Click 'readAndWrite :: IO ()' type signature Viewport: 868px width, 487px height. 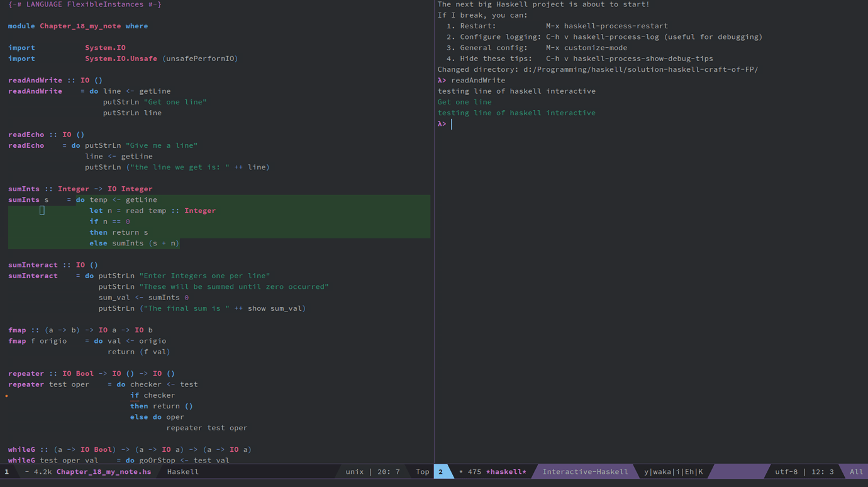point(55,80)
